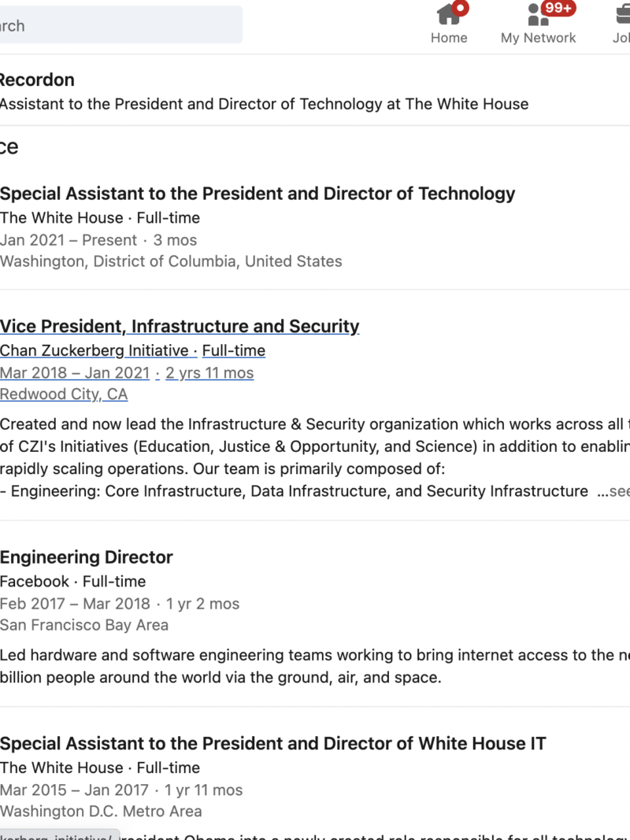Screen dimensions: 630x840
Task: Click the Facebook · Full-time company line
Action: point(72,582)
